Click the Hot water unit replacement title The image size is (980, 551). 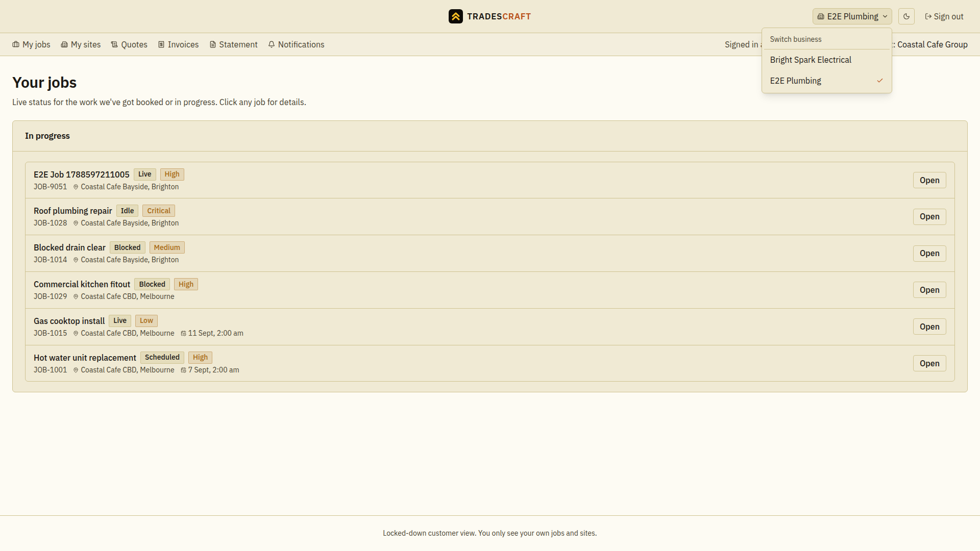point(85,358)
